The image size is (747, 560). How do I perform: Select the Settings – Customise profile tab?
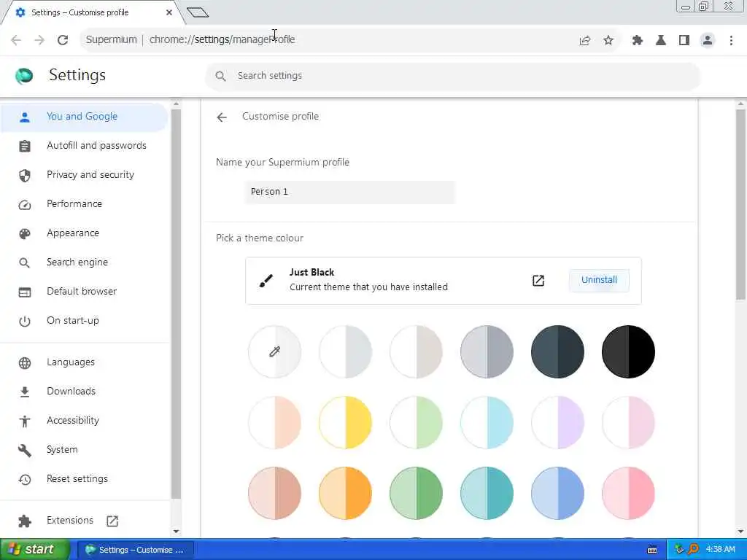pos(93,12)
